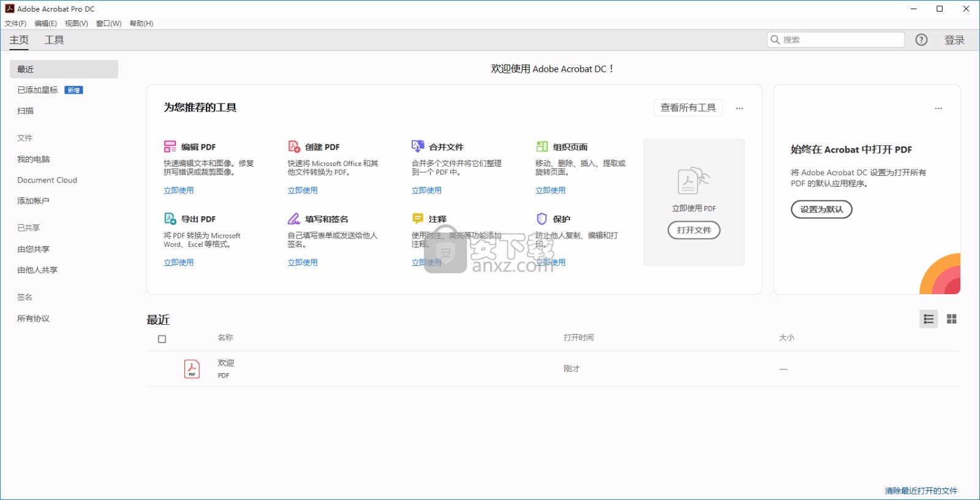The image size is (980, 500).
Task: Click the 大小 column header
Action: point(786,338)
